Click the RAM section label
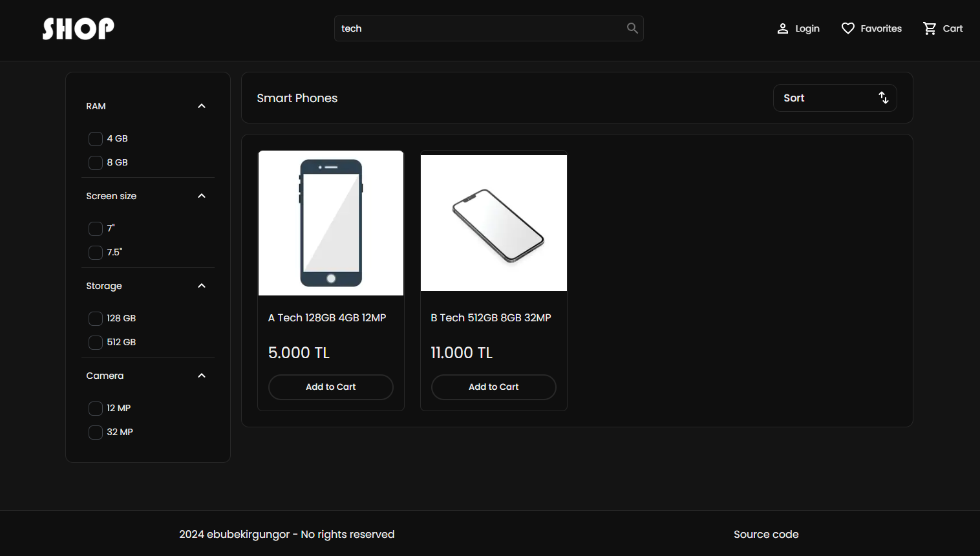The image size is (980, 556). [x=96, y=106]
